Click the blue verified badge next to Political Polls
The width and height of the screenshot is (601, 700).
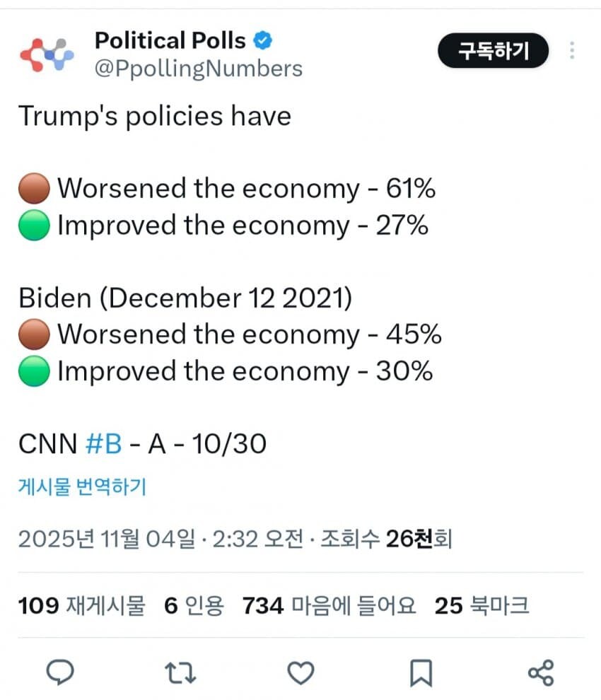[x=262, y=40]
